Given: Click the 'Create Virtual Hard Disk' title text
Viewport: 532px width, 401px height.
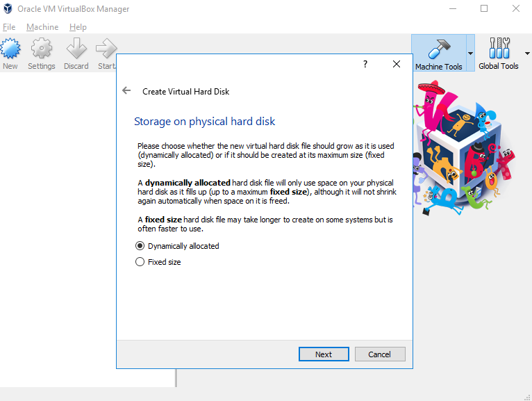Looking at the screenshot, I should (x=185, y=92).
